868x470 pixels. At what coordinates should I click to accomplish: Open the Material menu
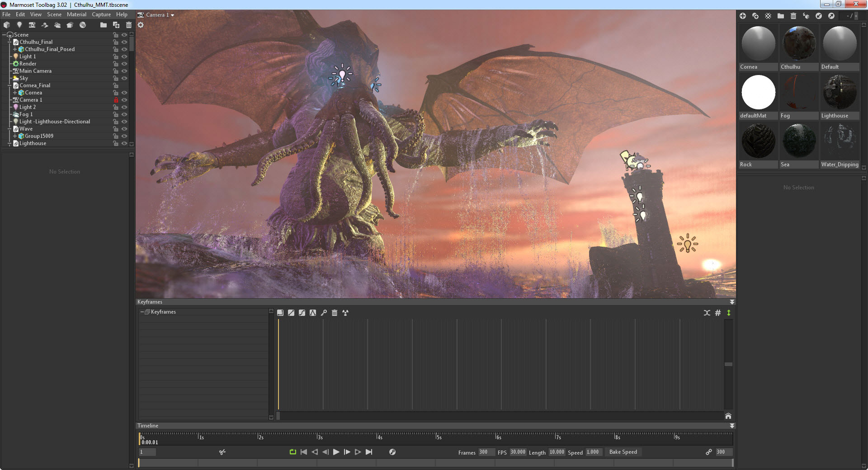tap(76, 14)
